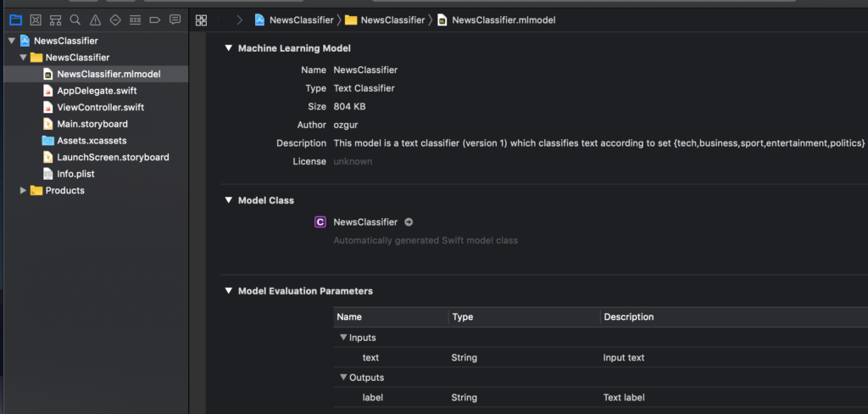Click the AppDelegate.swift file icon
The image size is (868, 414).
tap(48, 91)
